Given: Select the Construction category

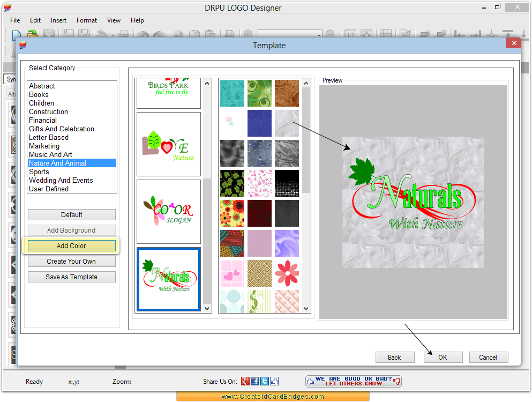Looking at the screenshot, I should point(72,111).
